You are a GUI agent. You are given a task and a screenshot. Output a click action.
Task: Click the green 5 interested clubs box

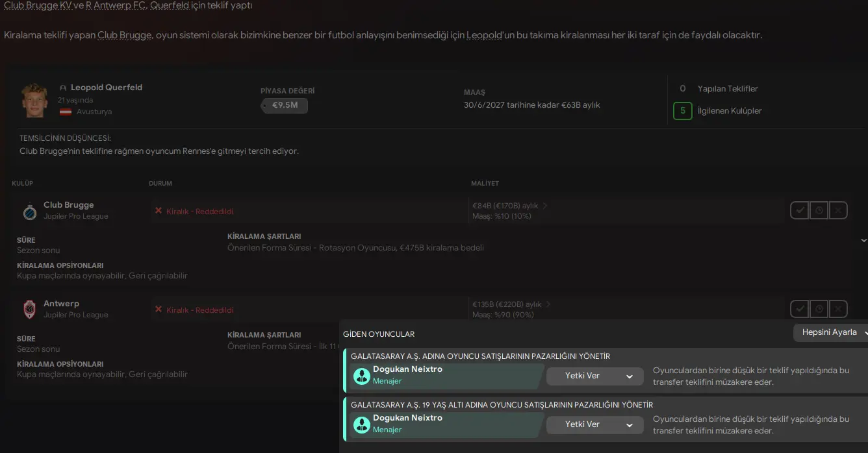(682, 111)
